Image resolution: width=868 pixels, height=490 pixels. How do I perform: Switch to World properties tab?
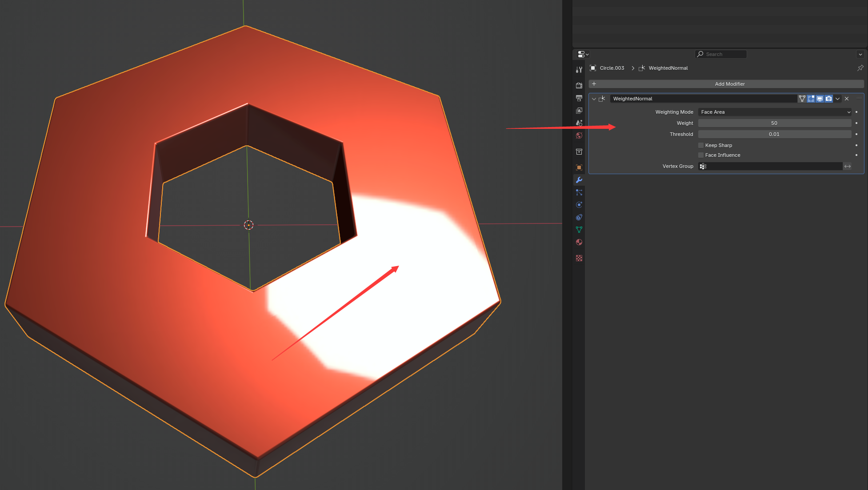click(579, 135)
